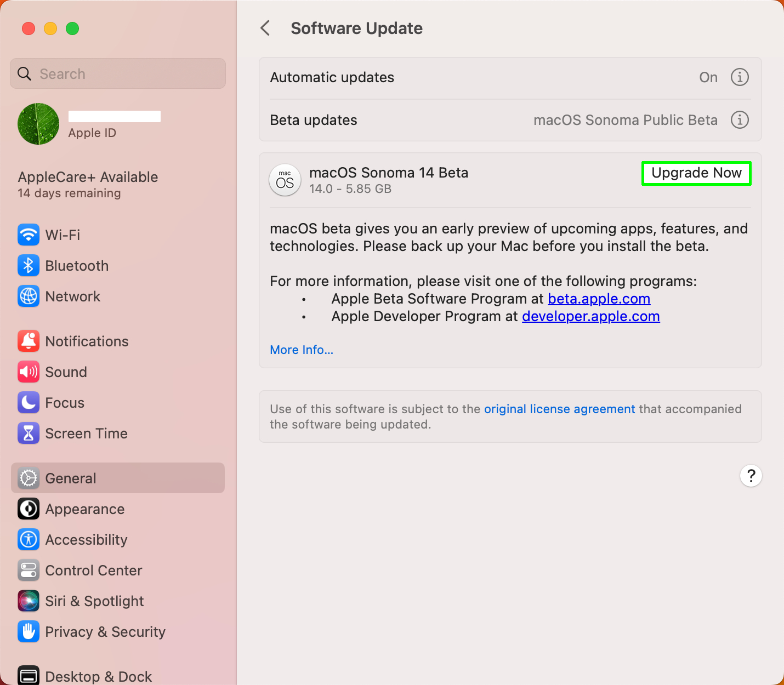This screenshot has height=685, width=784.
Task: Click the Appearance icon
Action: (29, 509)
